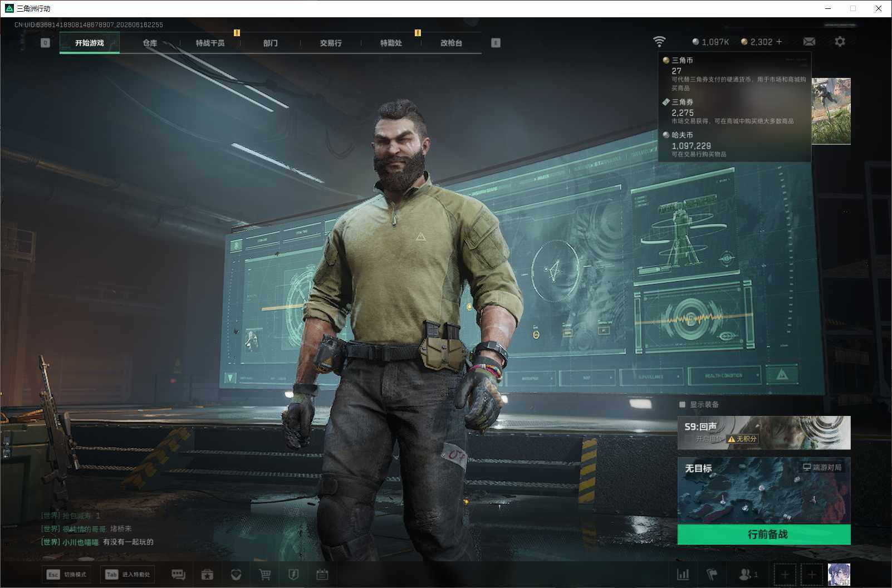
Task: Click the shopping cart store icon
Action: pyautogui.click(x=265, y=574)
